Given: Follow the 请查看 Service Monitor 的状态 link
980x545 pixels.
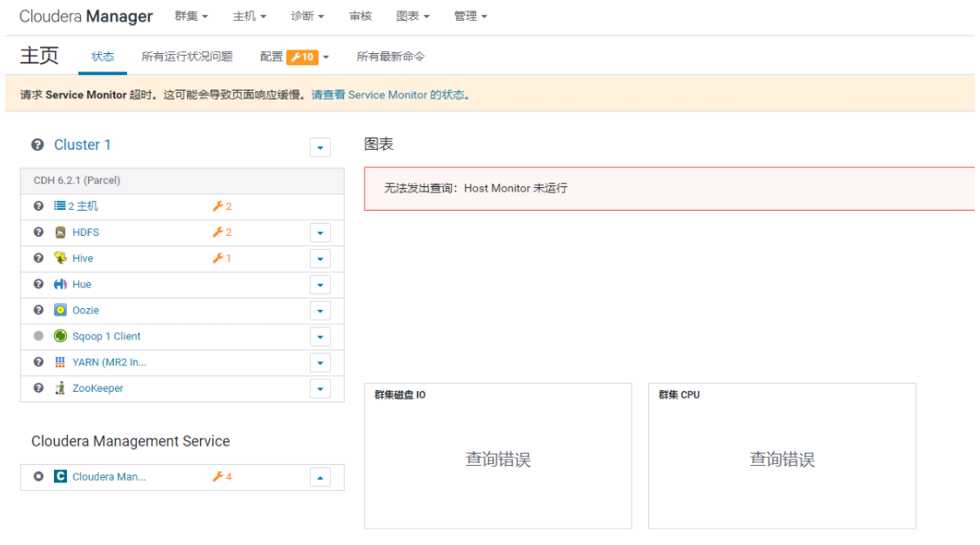Looking at the screenshot, I should pyautogui.click(x=391, y=95).
